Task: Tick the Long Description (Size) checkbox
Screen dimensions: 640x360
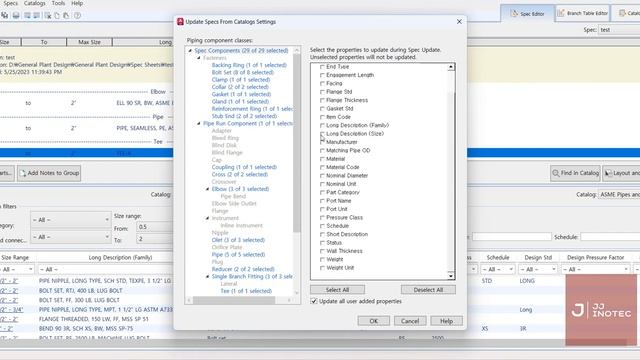Action: (x=322, y=133)
